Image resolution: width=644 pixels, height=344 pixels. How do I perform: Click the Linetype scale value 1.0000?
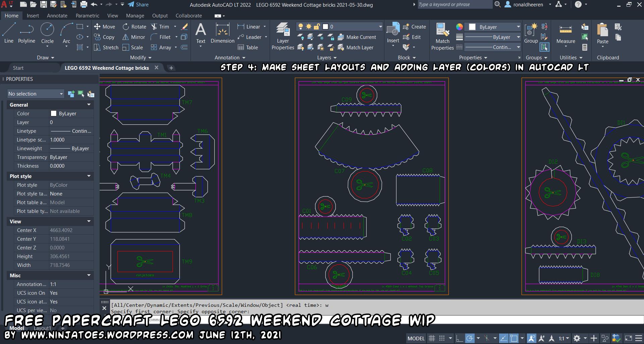pyautogui.click(x=71, y=140)
